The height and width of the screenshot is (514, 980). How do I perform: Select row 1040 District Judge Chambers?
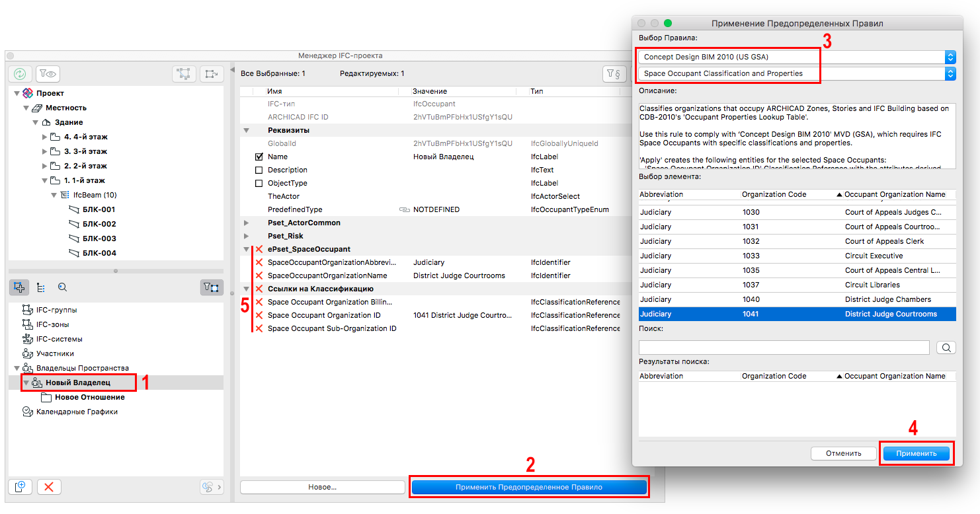pos(797,299)
